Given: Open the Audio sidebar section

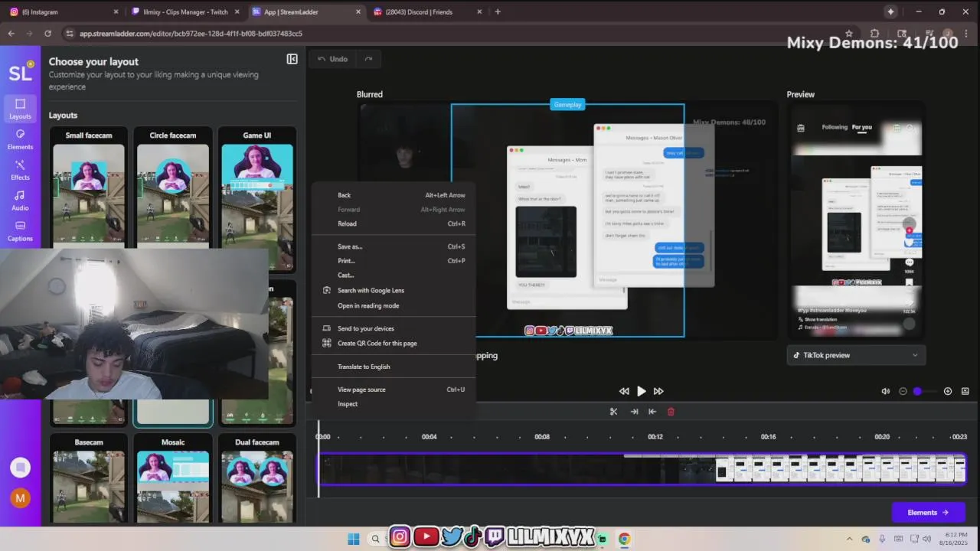Looking at the screenshot, I should point(20,201).
